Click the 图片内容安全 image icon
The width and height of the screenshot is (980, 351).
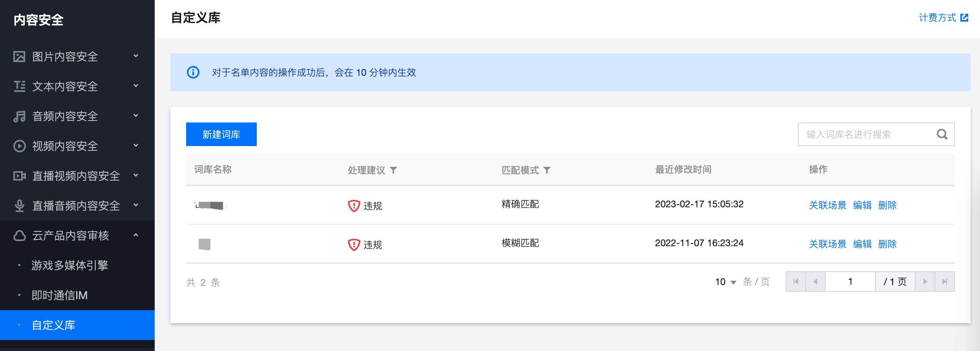19,57
